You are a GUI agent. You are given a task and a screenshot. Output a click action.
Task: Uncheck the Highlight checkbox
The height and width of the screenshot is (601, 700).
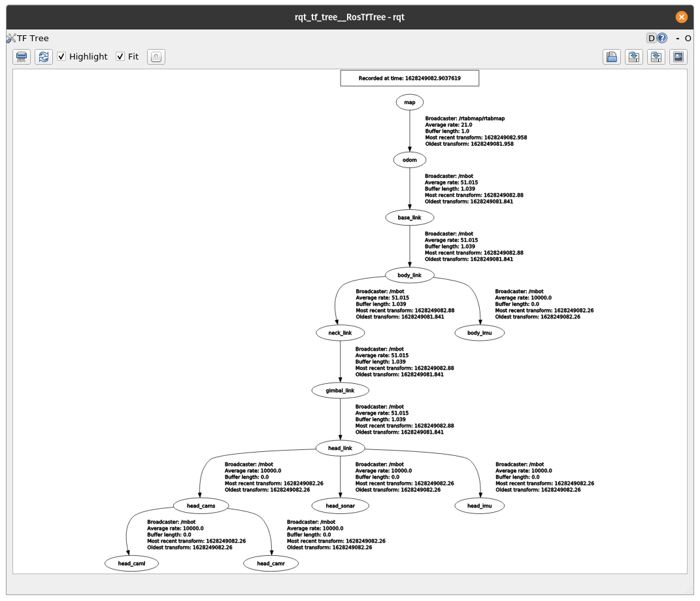pyautogui.click(x=62, y=57)
